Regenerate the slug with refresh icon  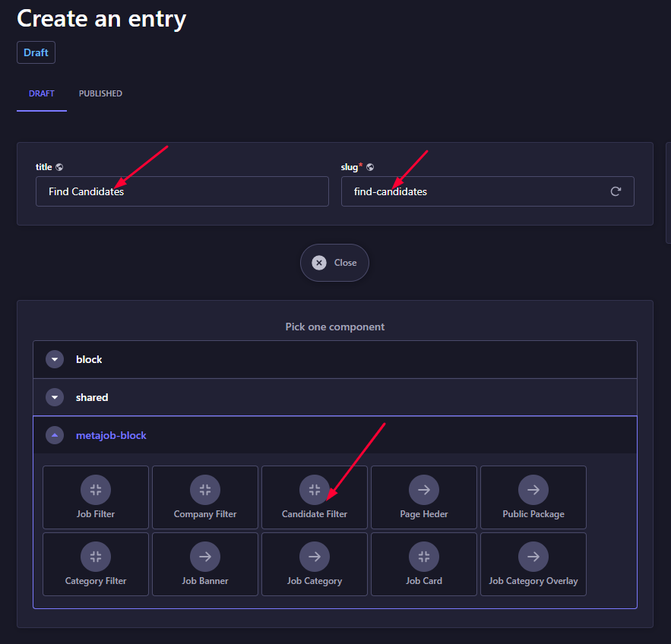point(616,191)
